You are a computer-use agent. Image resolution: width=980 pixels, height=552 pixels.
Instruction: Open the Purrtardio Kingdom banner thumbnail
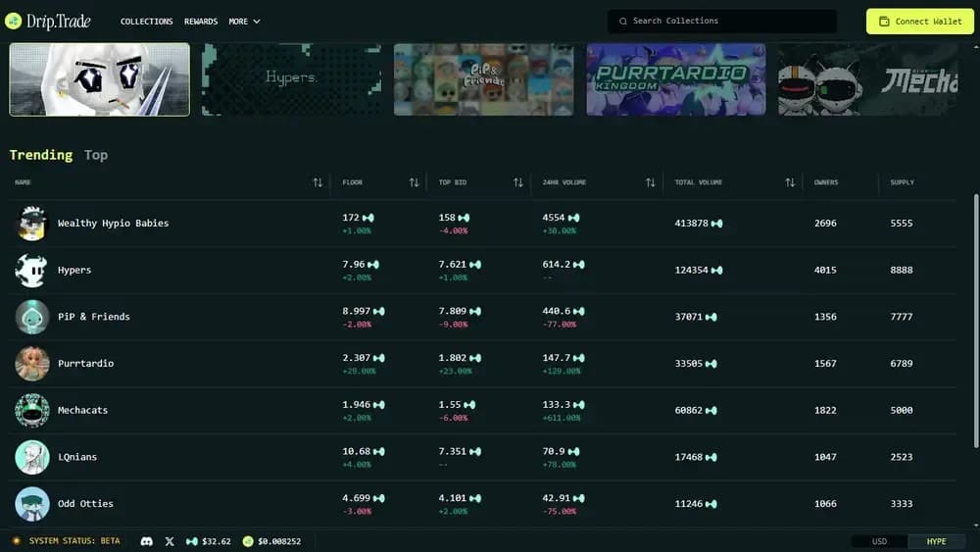coord(675,79)
